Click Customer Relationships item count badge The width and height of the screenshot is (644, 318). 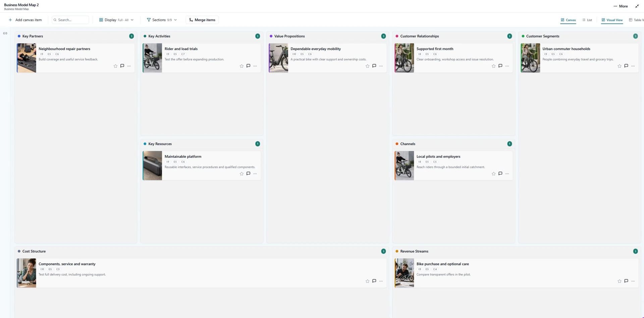point(509,36)
